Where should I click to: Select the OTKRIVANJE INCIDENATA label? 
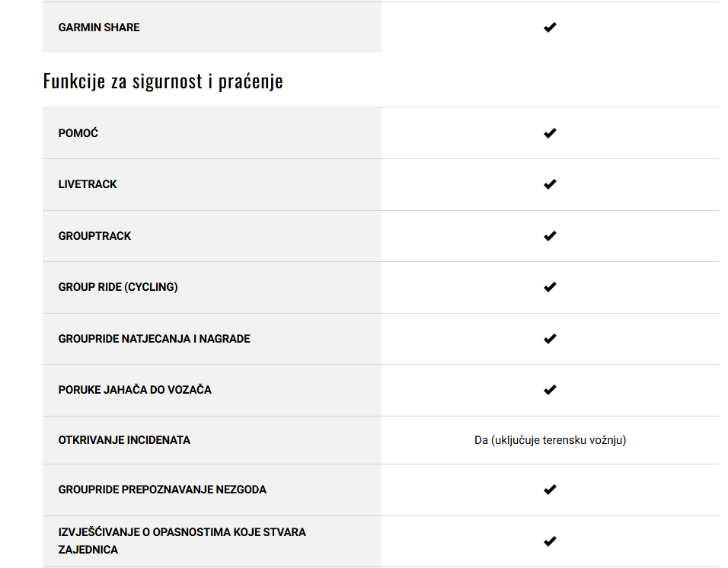124,440
